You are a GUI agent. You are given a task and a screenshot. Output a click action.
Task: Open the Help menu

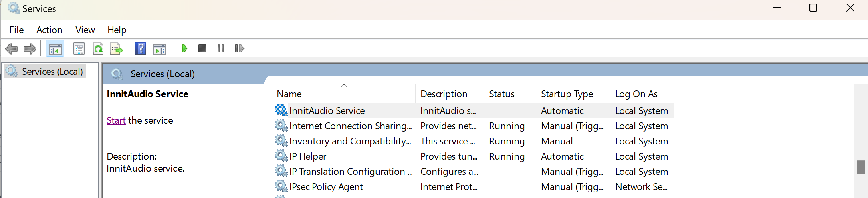click(117, 30)
